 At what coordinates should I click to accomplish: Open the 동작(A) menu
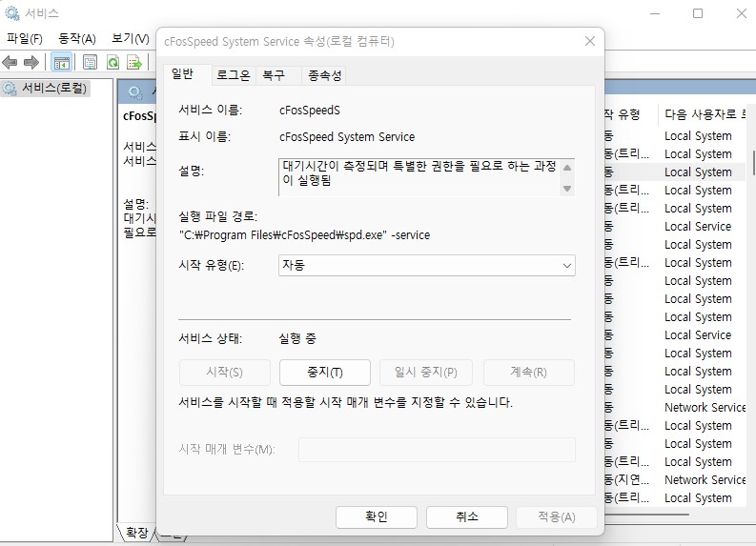(77, 38)
